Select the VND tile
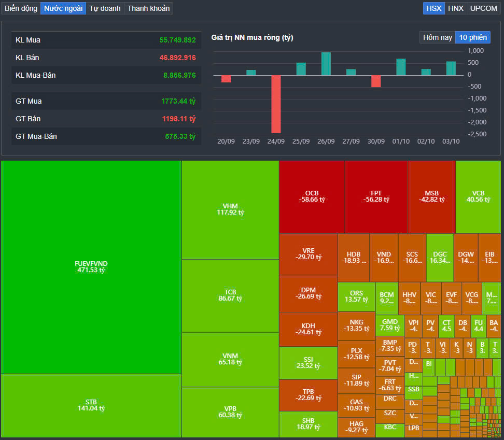Screen dimensions: 504x440 [x=384, y=258]
